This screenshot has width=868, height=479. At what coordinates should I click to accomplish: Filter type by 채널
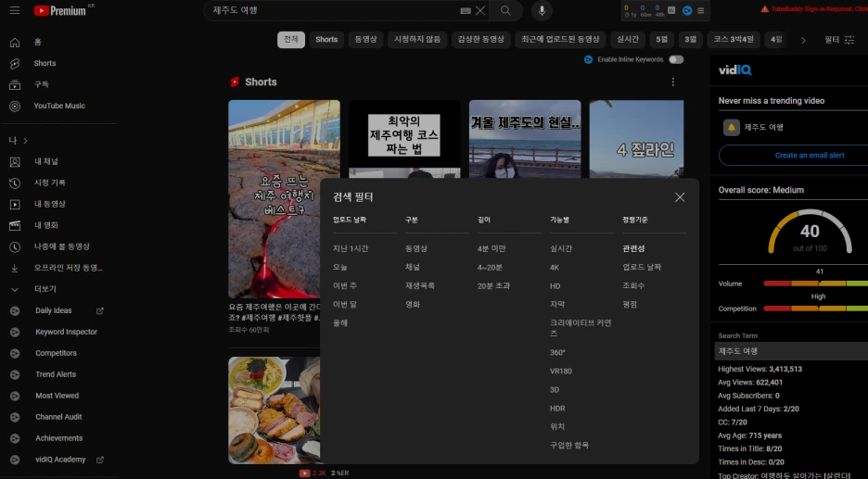pyautogui.click(x=413, y=267)
